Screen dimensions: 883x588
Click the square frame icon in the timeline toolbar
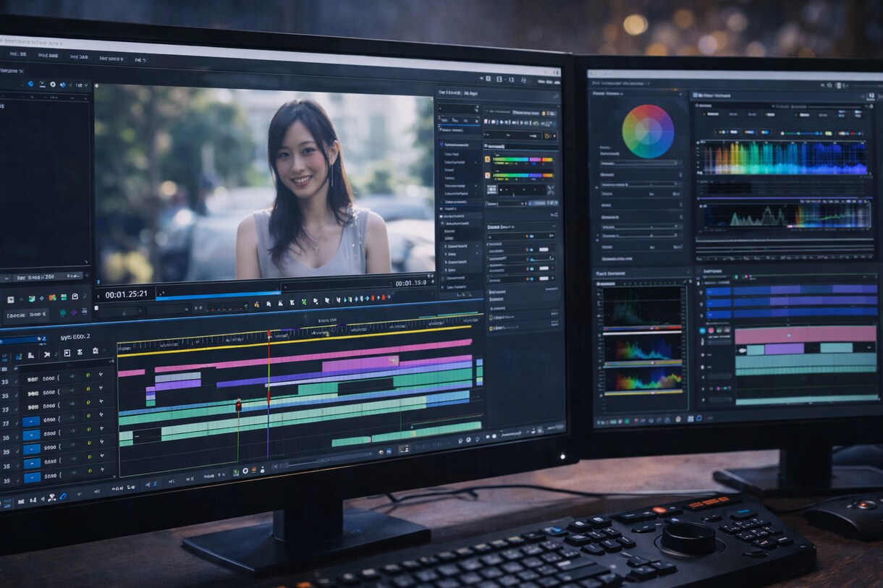[67, 353]
